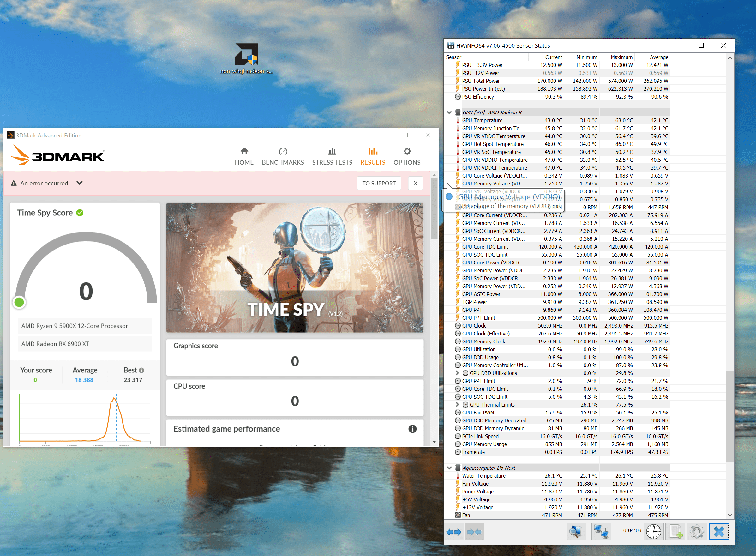Click the 3DMark logo

click(x=58, y=155)
